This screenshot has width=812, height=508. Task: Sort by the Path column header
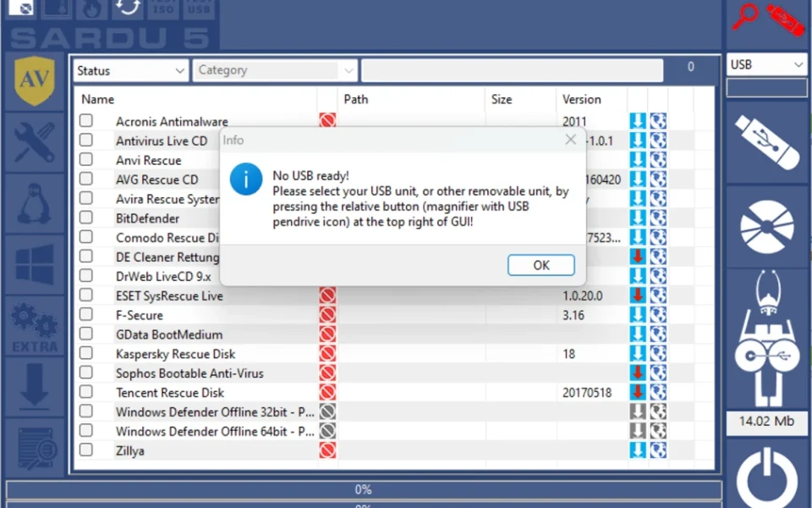click(x=356, y=99)
